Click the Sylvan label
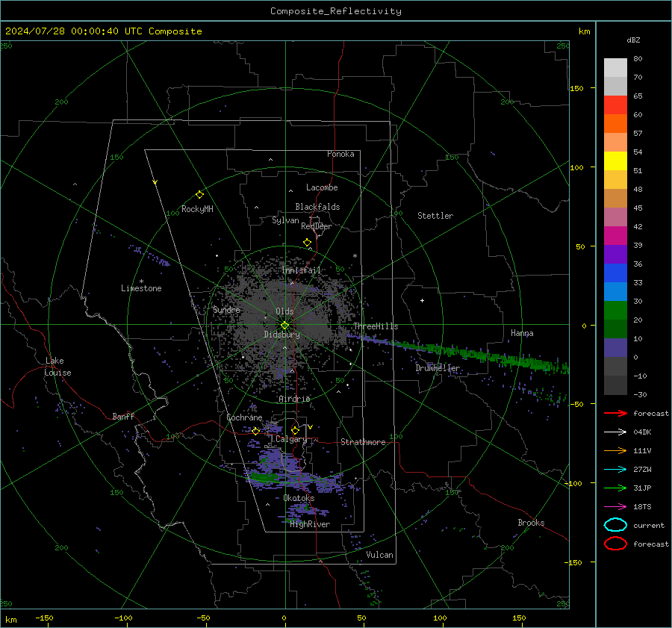 [285, 220]
